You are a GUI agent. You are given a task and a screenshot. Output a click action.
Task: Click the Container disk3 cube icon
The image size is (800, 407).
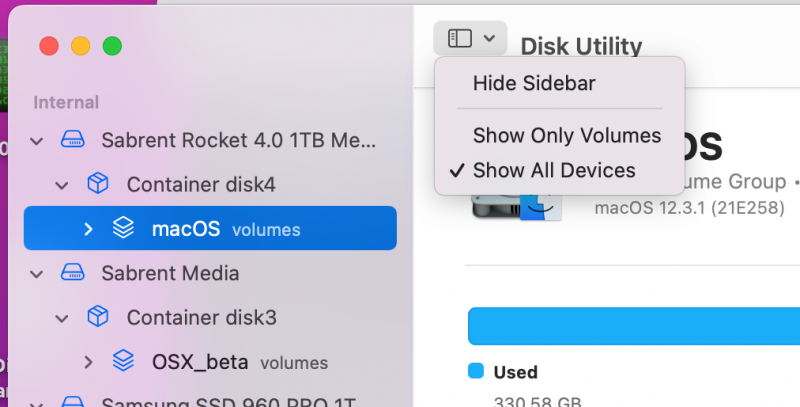tap(97, 318)
